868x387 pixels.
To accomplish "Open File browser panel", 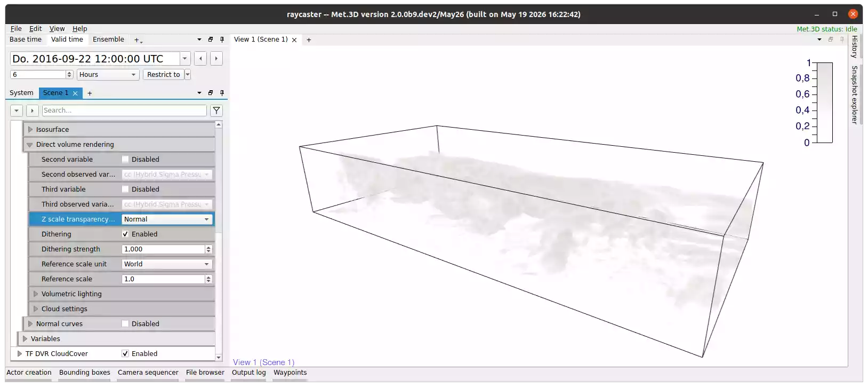I will click(x=205, y=373).
